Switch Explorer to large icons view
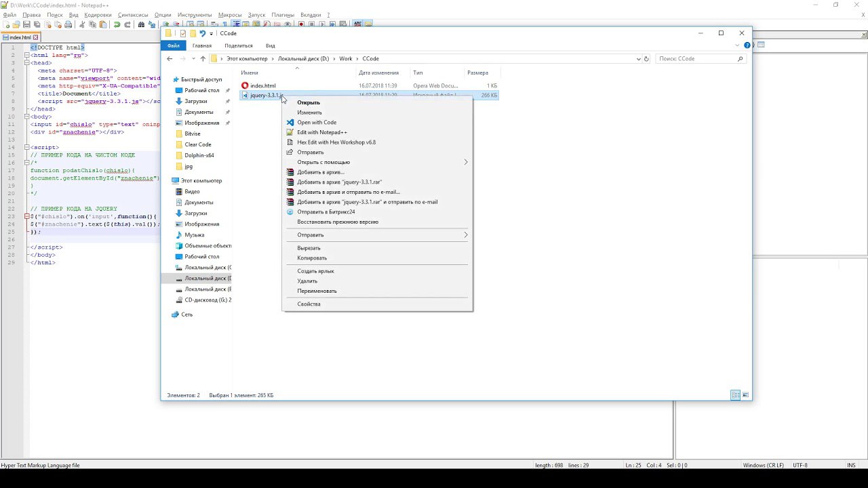The image size is (868, 488). (745, 395)
